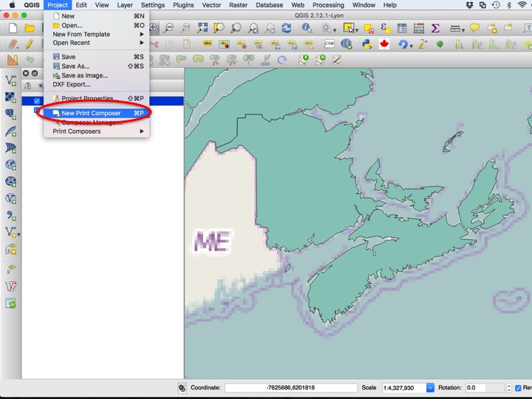Viewport: 532px width, 399px height.
Task: Click the Add Vector Layer icon
Action: pyautogui.click(x=10, y=81)
